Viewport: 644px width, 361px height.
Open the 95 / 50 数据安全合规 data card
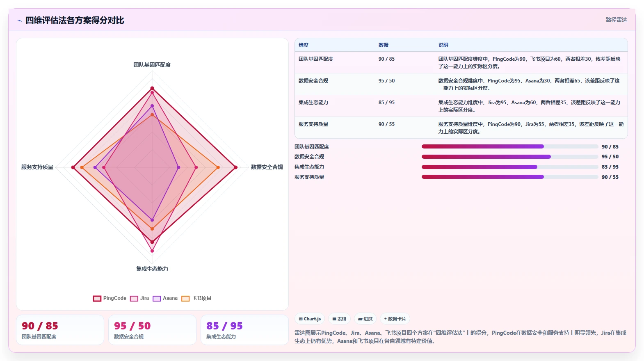click(x=152, y=330)
